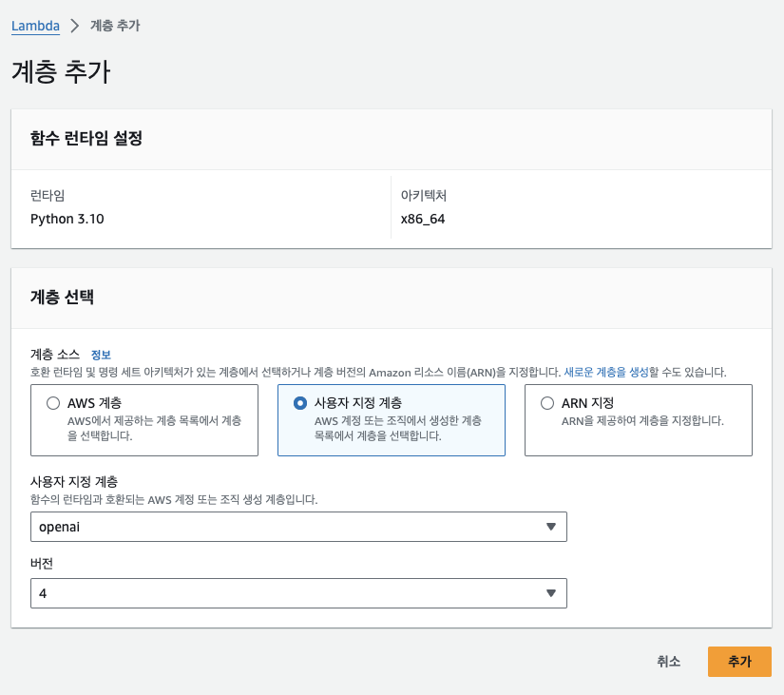Select the ARN 지정 radio option
The height and width of the screenshot is (695, 784).
547,403
